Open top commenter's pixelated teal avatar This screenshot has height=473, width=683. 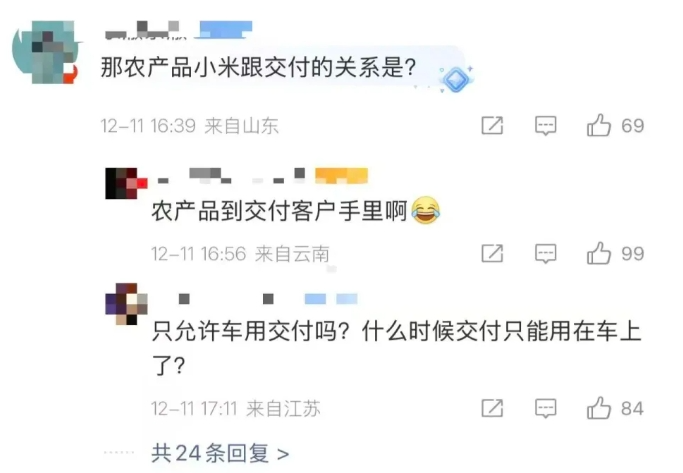tap(45, 52)
